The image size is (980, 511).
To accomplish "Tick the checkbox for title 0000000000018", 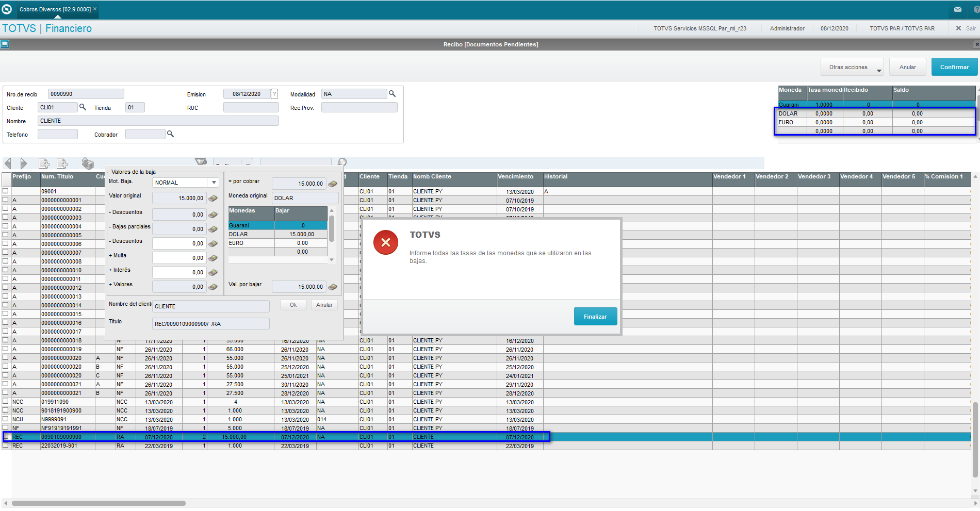I will 6,340.
